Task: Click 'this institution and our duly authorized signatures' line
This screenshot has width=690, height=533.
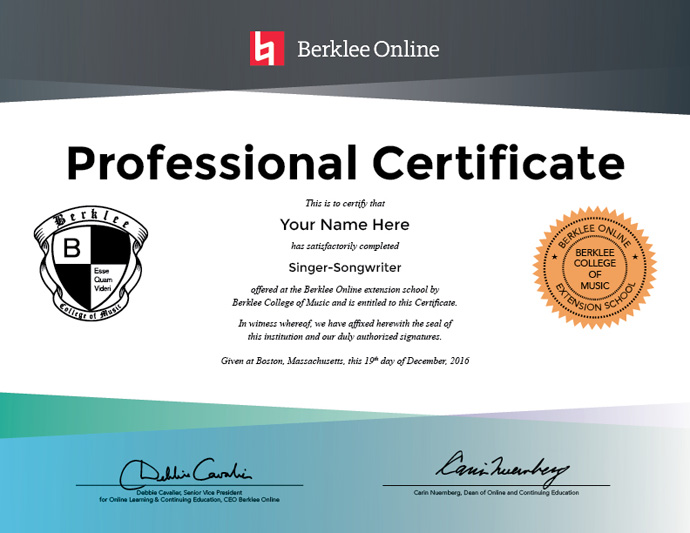Action: 345,337
